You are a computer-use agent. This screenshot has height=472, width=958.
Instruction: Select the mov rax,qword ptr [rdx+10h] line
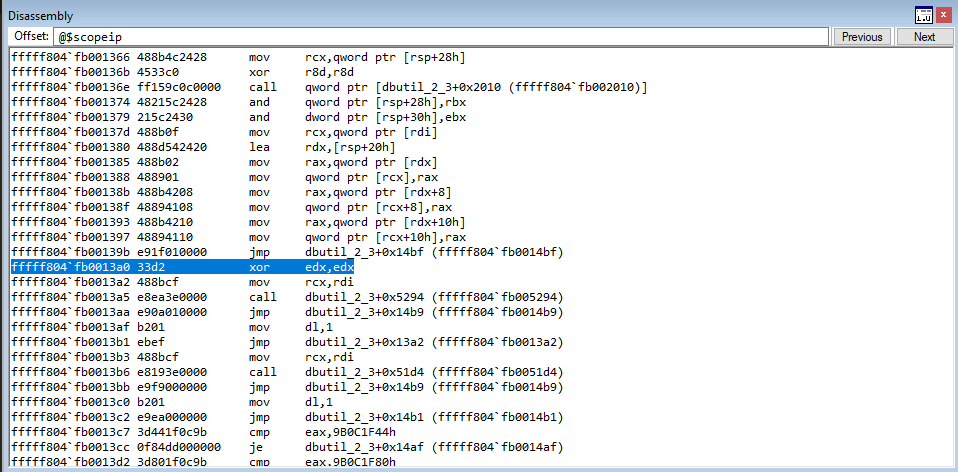(238, 222)
